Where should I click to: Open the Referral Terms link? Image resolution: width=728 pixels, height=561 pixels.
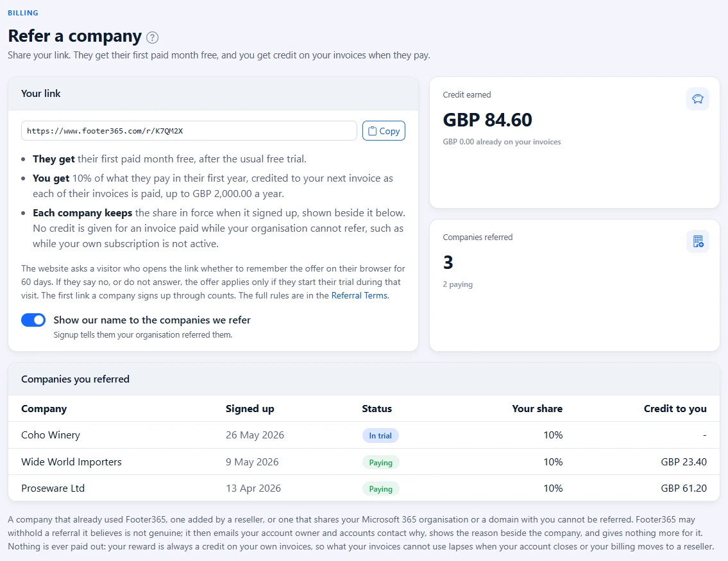(x=360, y=296)
